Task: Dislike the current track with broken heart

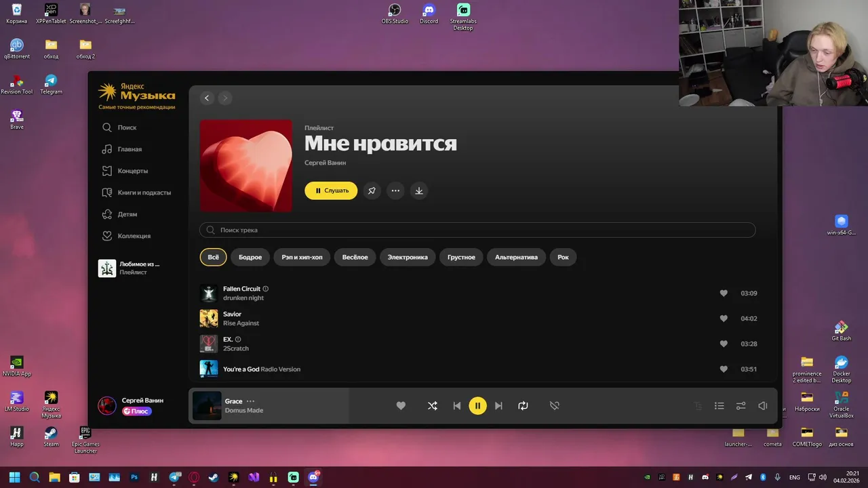Action: 555,406
